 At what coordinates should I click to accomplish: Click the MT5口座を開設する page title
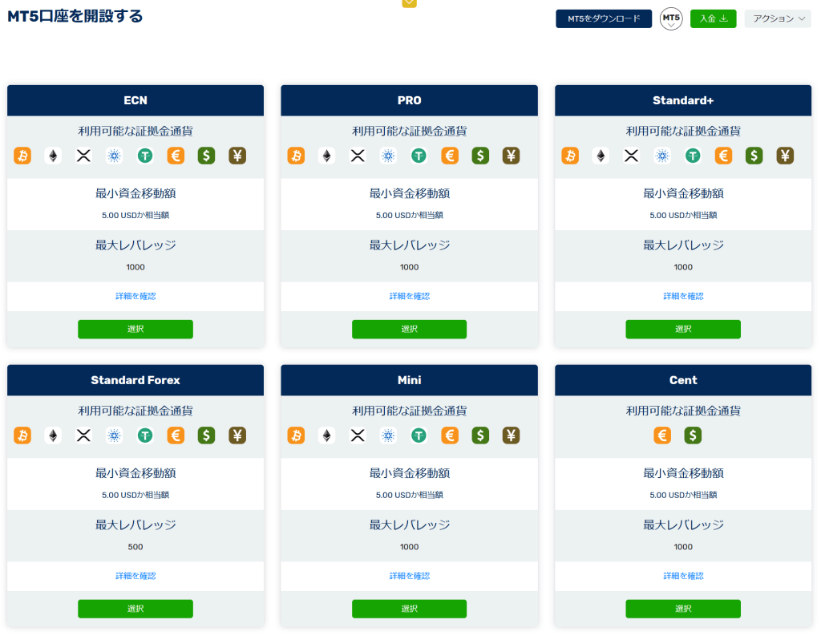(x=75, y=16)
